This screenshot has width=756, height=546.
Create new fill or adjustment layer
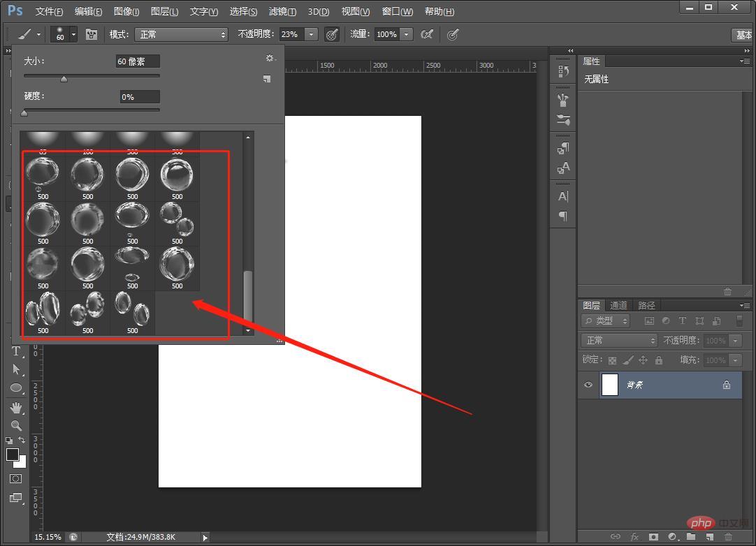click(673, 536)
